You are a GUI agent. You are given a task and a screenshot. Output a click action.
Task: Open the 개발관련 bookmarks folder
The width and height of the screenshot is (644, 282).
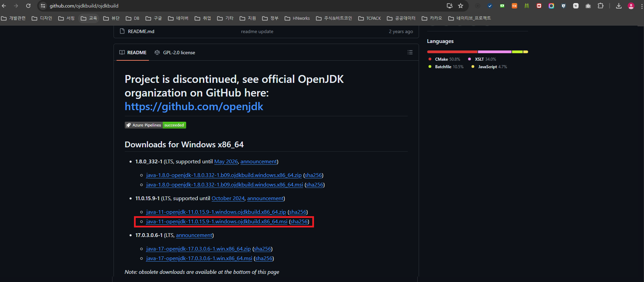point(13,18)
